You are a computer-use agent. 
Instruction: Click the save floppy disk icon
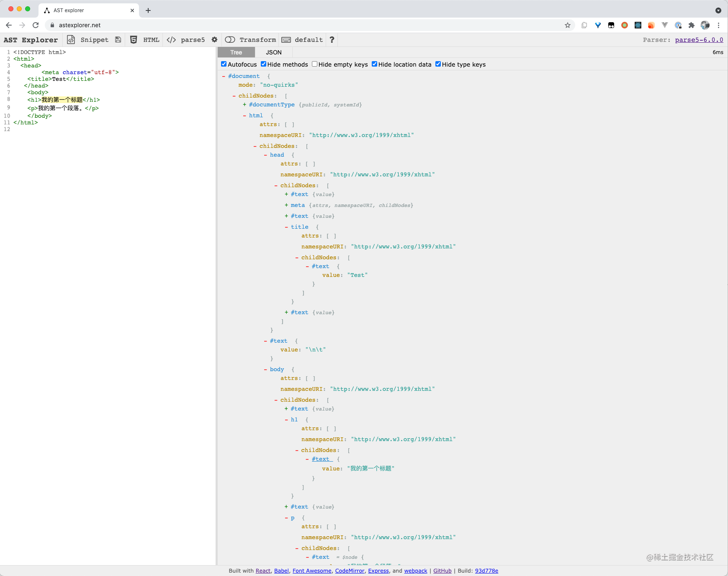tap(118, 40)
